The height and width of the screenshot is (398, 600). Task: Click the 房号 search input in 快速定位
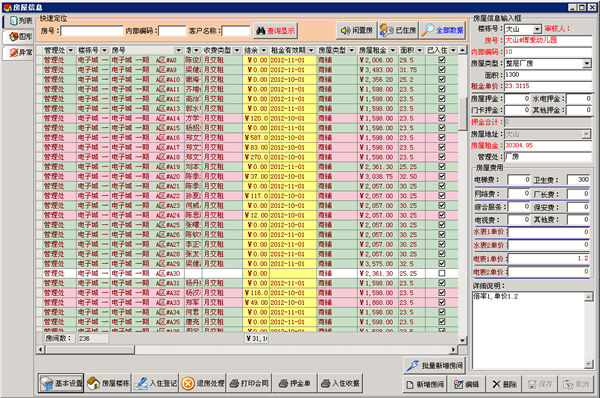[92, 31]
